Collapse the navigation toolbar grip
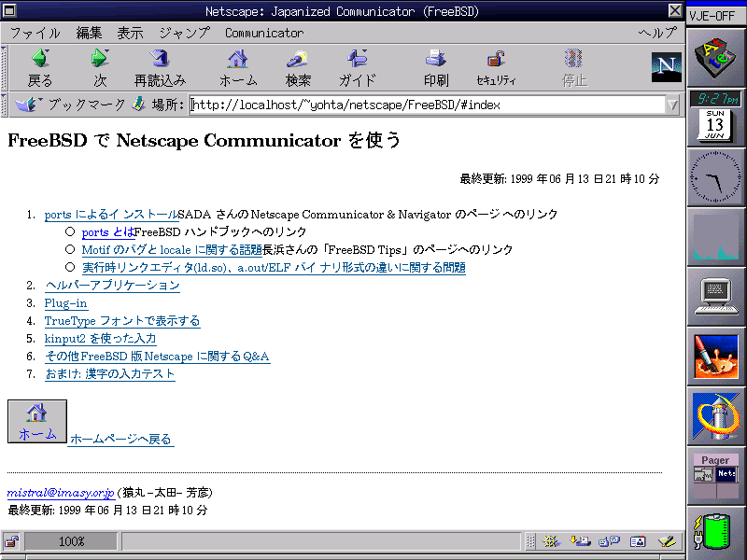The width and height of the screenshot is (747, 560). coord(5,67)
